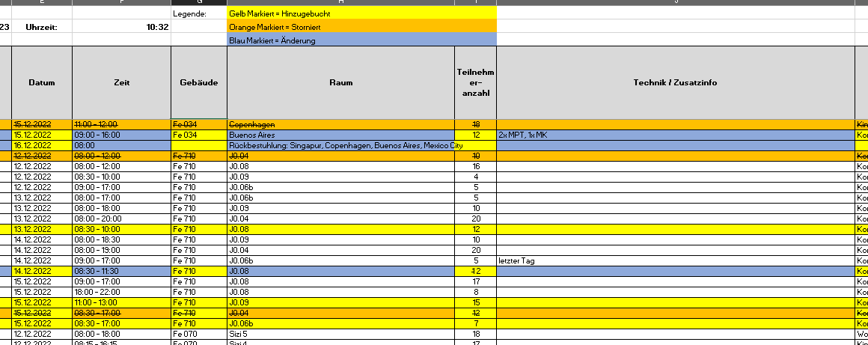The image size is (868, 345).
Task: Select "Fe 034" in the Buenos Aires row
Action: click(199, 135)
